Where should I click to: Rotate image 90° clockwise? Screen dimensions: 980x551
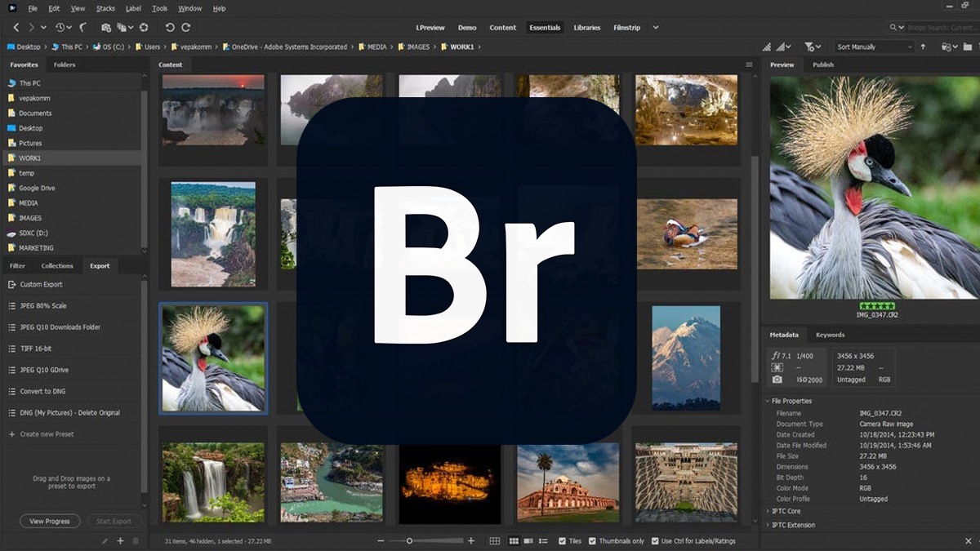187,28
